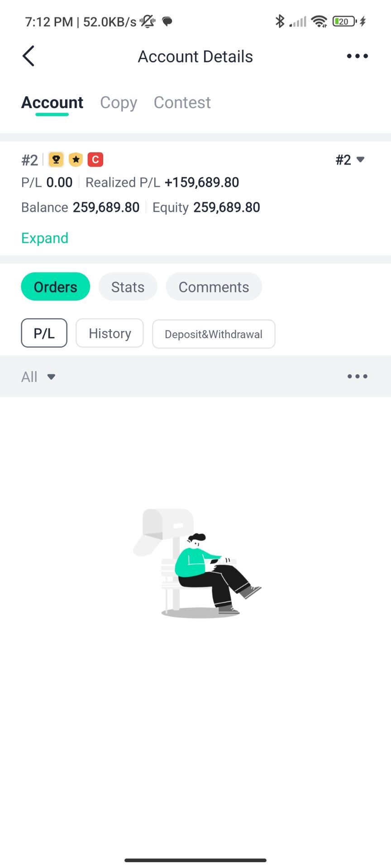Viewport: 391px width, 868px height.
Task: Select the History filter chip
Action: tap(110, 333)
